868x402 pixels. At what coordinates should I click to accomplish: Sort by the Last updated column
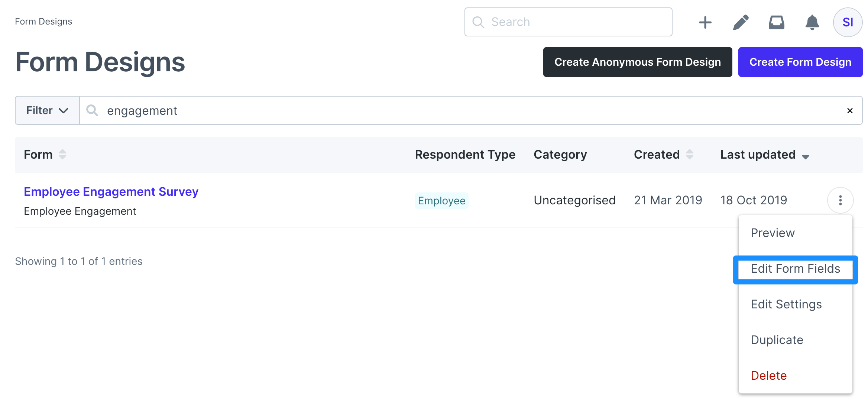tap(765, 155)
